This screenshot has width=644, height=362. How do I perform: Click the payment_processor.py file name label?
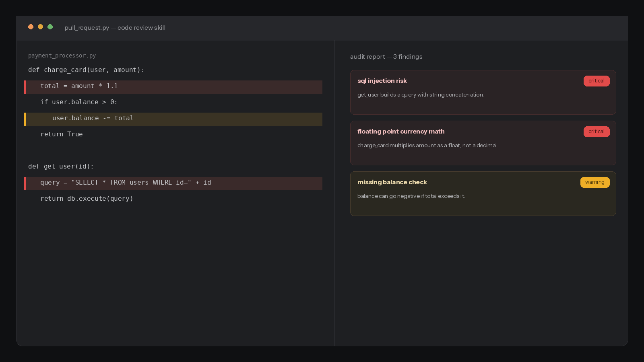pyautogui.click(x=62, y=56)
